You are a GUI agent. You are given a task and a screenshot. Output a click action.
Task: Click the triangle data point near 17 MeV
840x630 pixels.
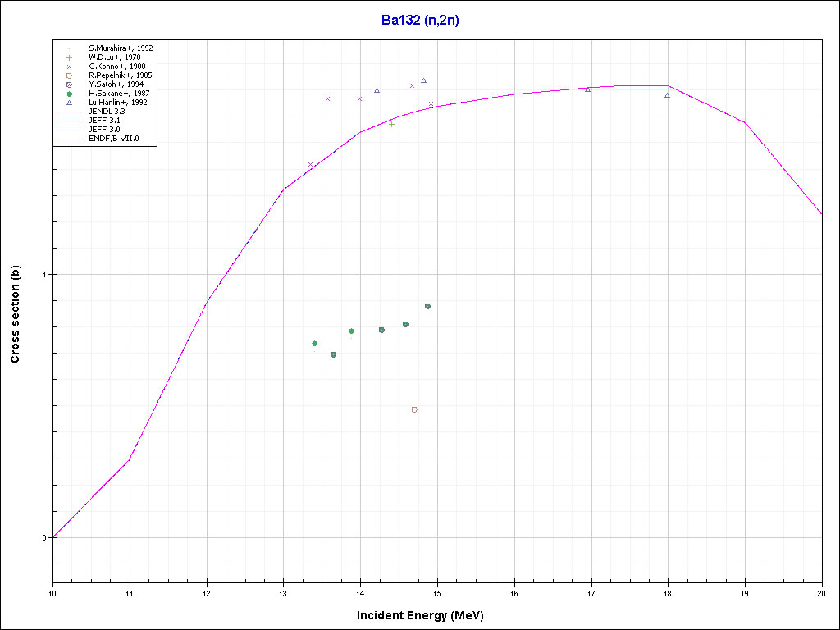(x=588, y=89)
